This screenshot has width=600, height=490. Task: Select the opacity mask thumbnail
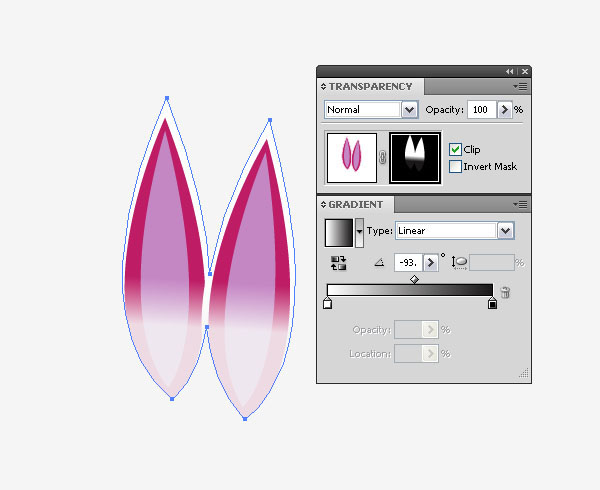click(415, 158)
